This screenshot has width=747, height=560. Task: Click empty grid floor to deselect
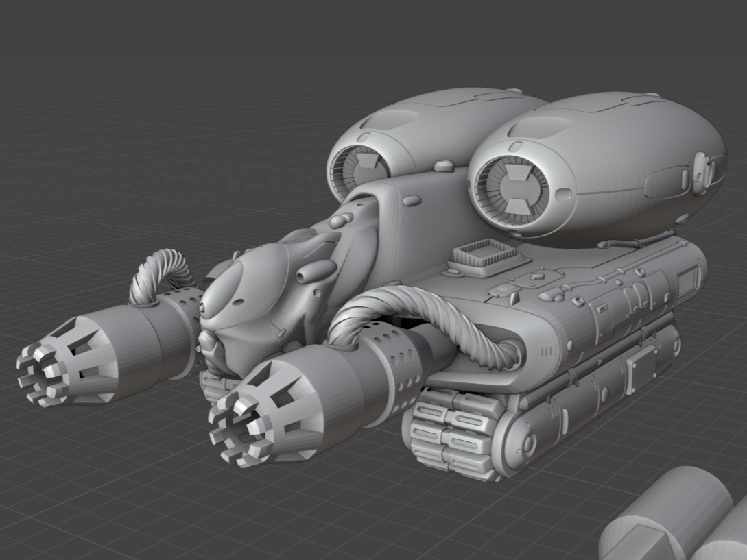coord(137,494)
